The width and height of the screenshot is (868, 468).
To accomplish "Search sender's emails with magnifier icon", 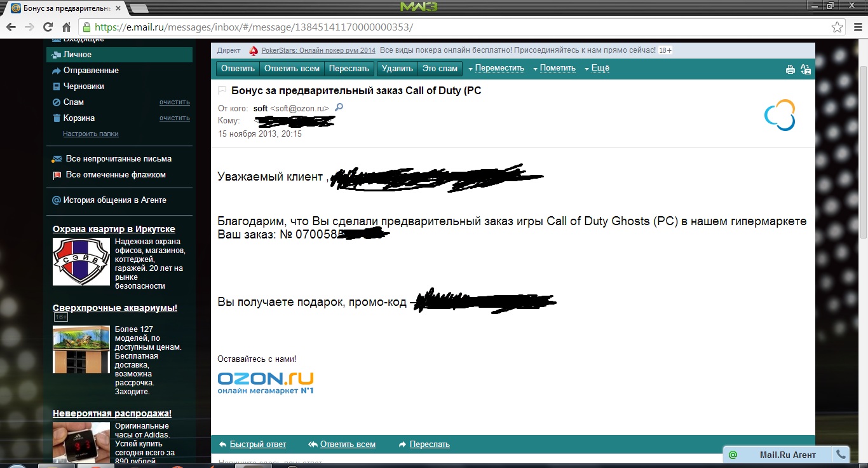I will 339,108.
